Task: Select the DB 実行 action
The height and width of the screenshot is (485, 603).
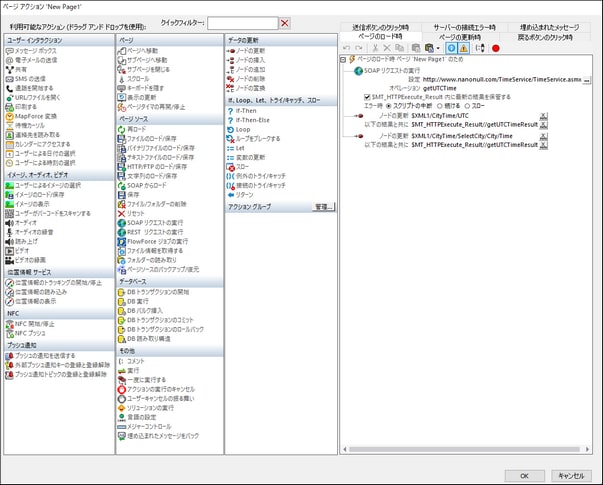Action: (141, 301)
